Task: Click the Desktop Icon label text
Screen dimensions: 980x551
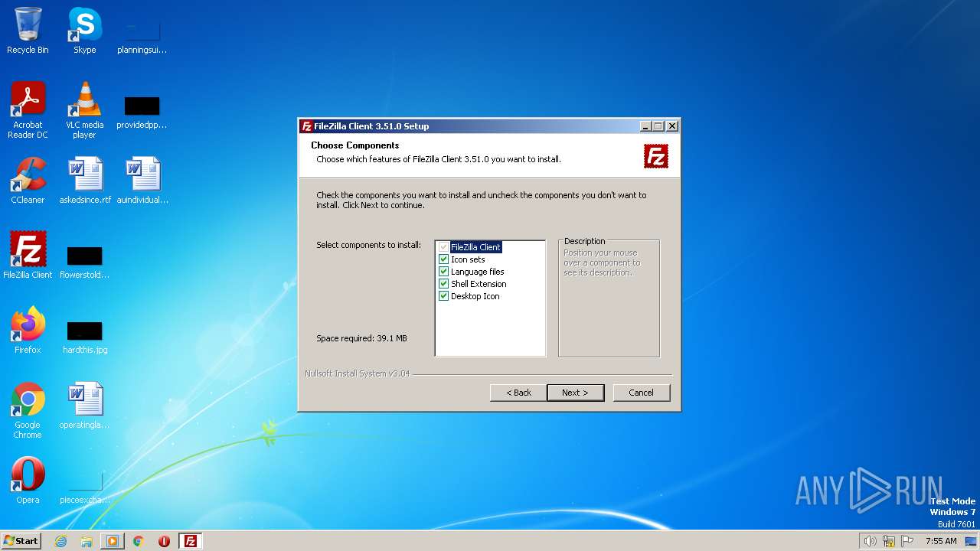Action: pos(475,296)
